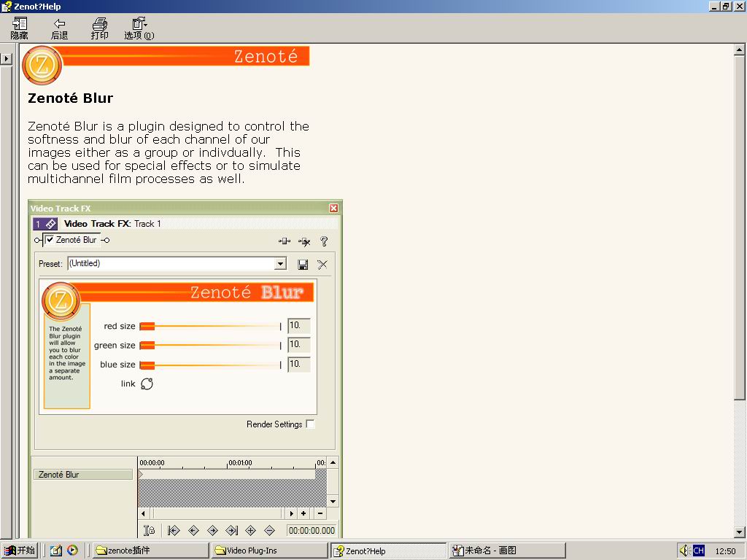Image resolution: width=747 pixels, height=560 pixels.
Task: Switch to 未命名 - 画图 Paint window
Action: click(x=508, y=551)
